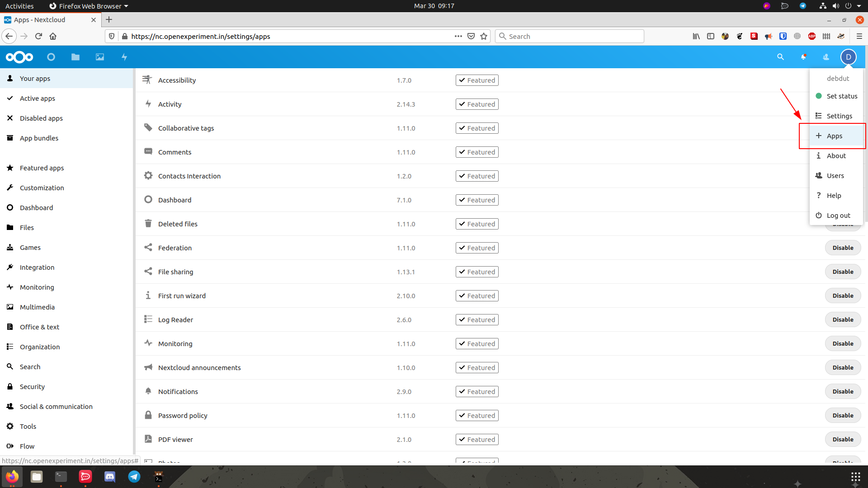Click Featured badge for Comments
Image resolution: width=868 pixels, height=488 pixels.
477,152
